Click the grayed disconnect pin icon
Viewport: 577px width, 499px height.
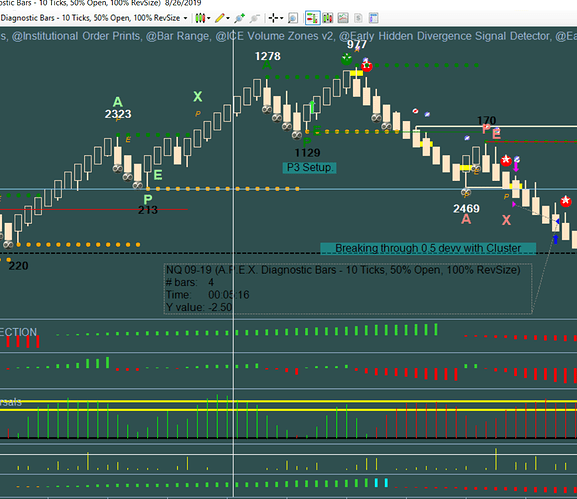click(x=255, y=18)
